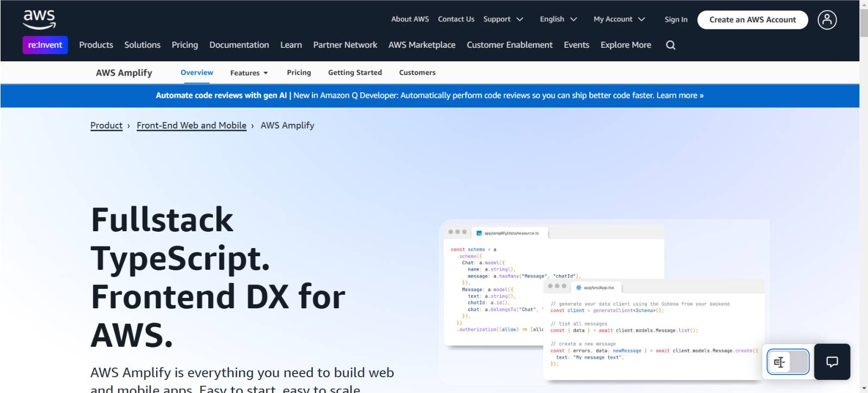Click Create an AWS Account button
Screen dimensions: 868x393
click(753, 20)
